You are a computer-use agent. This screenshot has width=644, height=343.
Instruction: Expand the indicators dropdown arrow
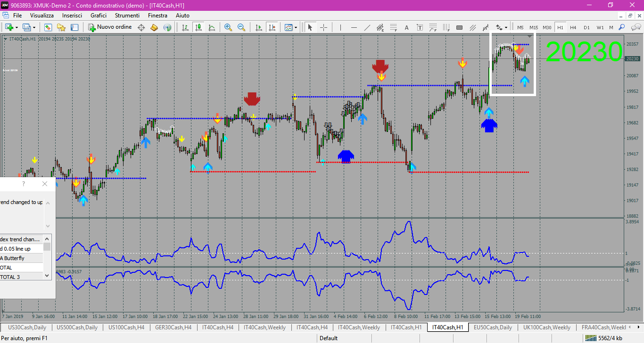click(x=296, y=27)
